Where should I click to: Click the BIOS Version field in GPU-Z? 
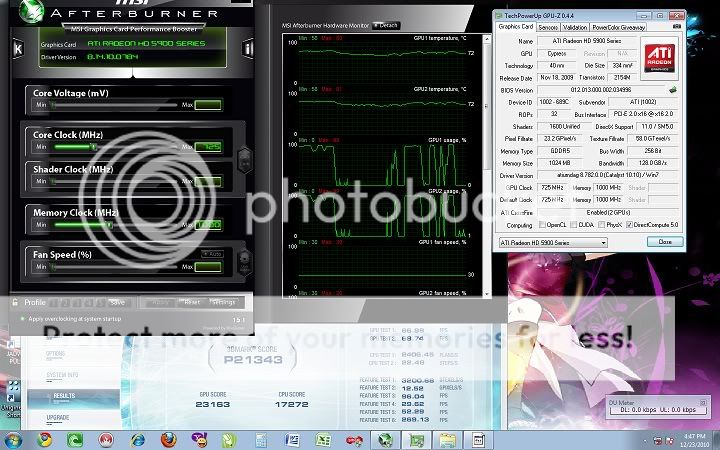pyautogui.click(x=601, y=90)
